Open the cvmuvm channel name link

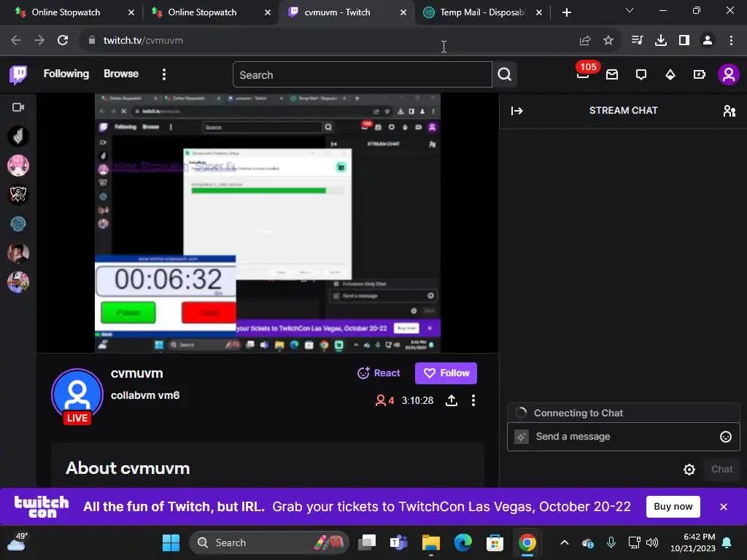point(136,373)
